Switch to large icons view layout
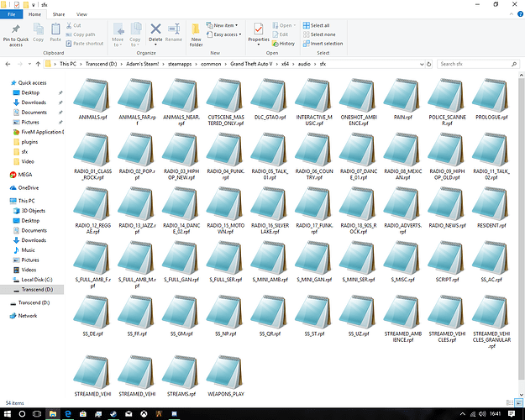The height and width of the screenshot is (420, 525). [518, 403]
